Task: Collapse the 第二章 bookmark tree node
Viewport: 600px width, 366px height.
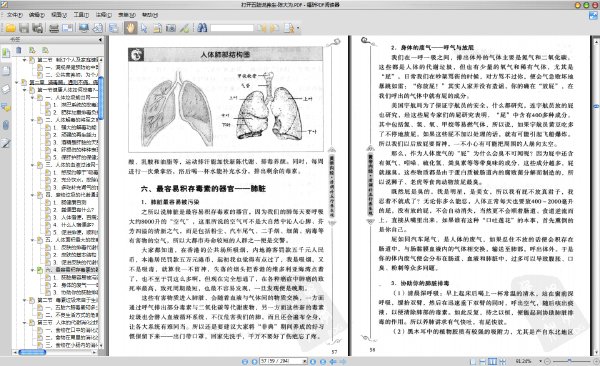Action: point(16,82)
